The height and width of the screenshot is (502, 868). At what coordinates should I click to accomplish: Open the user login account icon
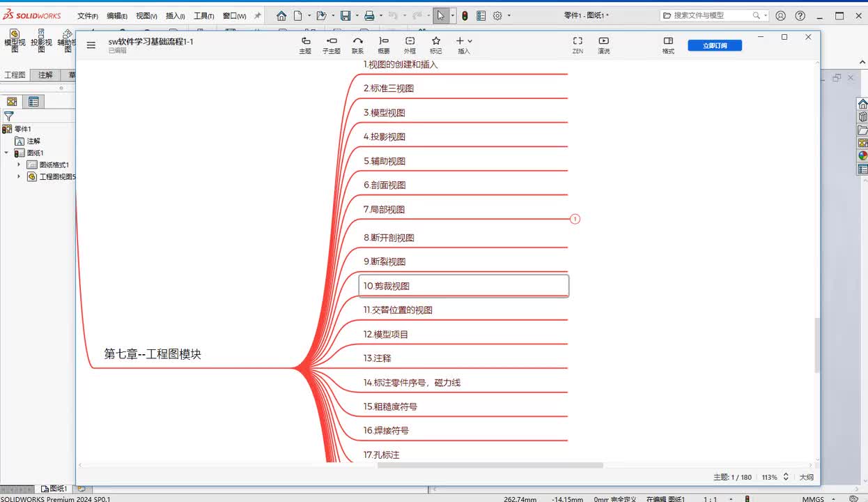(x=781, y=15)
